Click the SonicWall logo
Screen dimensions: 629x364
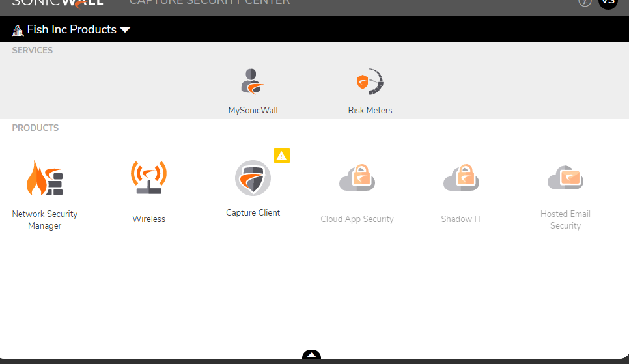click(x=57, y=3)
